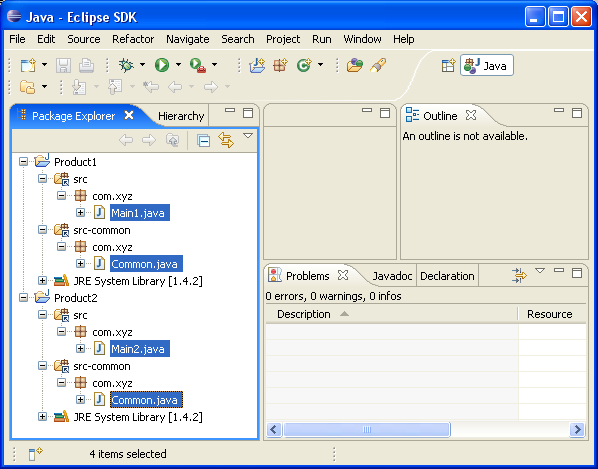This screenshot has height=469, width=598.
Task: Collapse the Product2 project node
Action: pos(24,297)
